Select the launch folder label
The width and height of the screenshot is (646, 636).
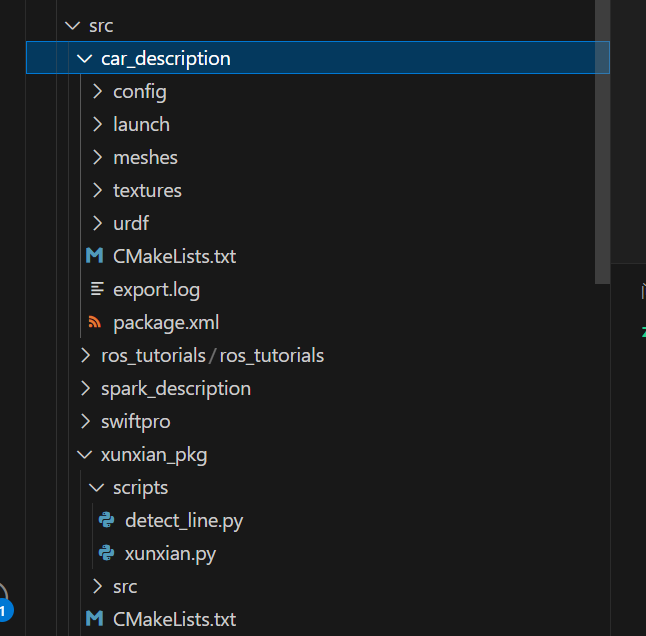point(141,124)
